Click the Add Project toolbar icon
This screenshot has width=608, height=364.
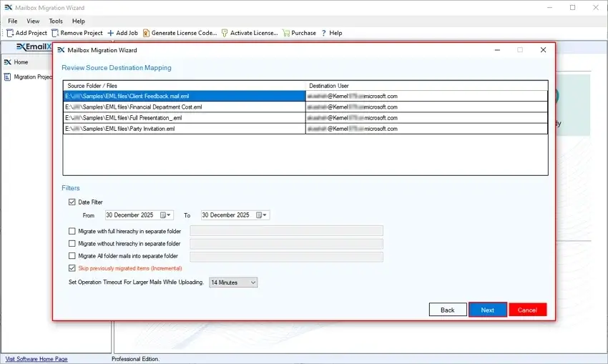[10, 33]
